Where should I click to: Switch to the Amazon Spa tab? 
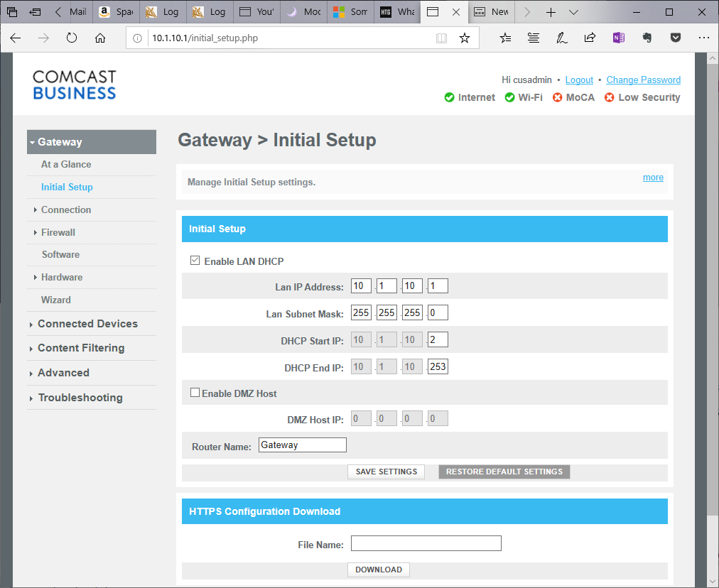pyautogui.click(x=116, y=12)
